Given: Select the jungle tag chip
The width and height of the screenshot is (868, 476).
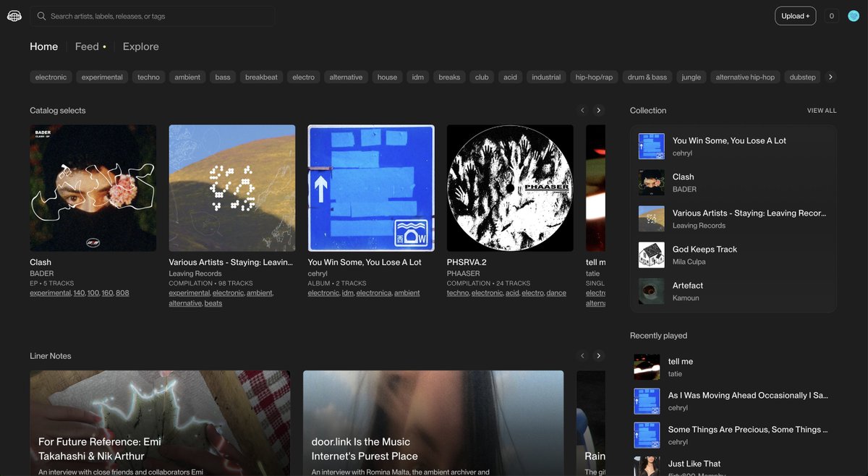Looking at the screenshot, I should [692, 77].
